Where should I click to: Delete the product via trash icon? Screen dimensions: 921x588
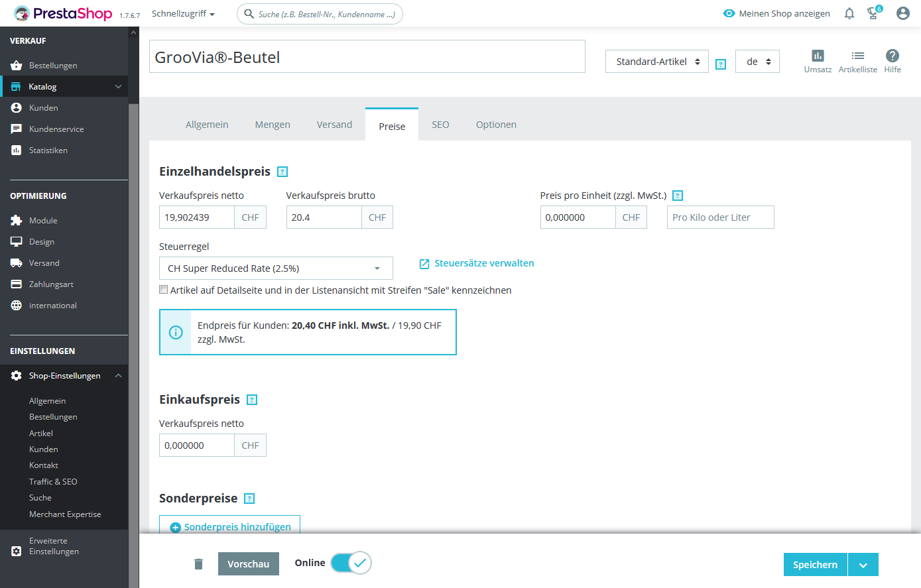pyautogui.click(x=198, y=564)
